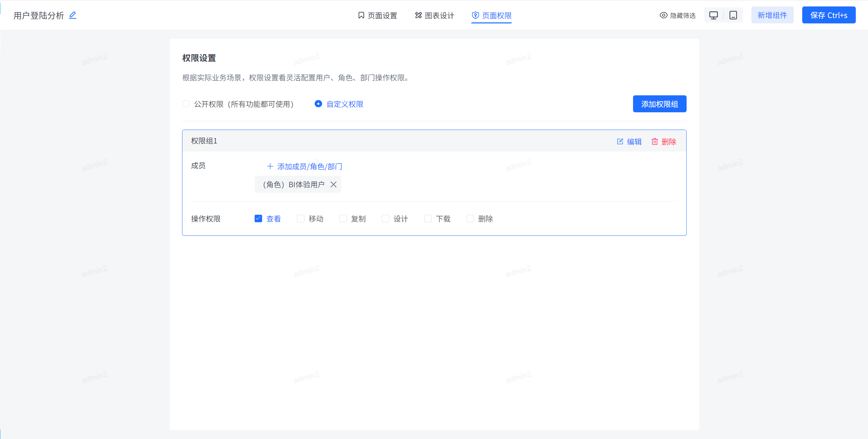Click 删除 link in 权限组1 header
868x439 pixels.
(664, 141)
